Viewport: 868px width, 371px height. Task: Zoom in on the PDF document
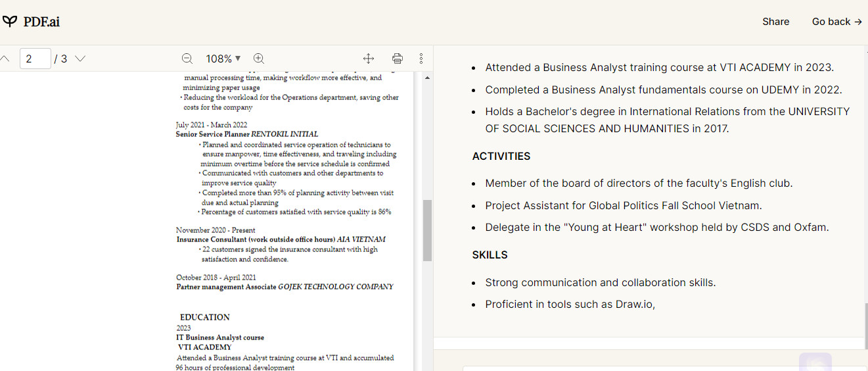[259, 59]
